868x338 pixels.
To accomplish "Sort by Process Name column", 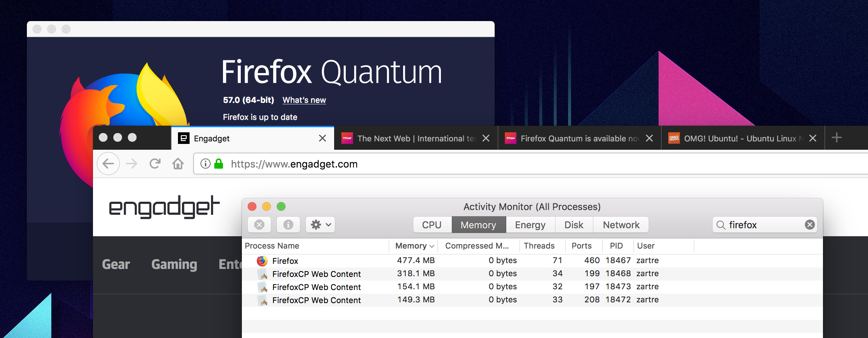I will (x=316, y=246).
